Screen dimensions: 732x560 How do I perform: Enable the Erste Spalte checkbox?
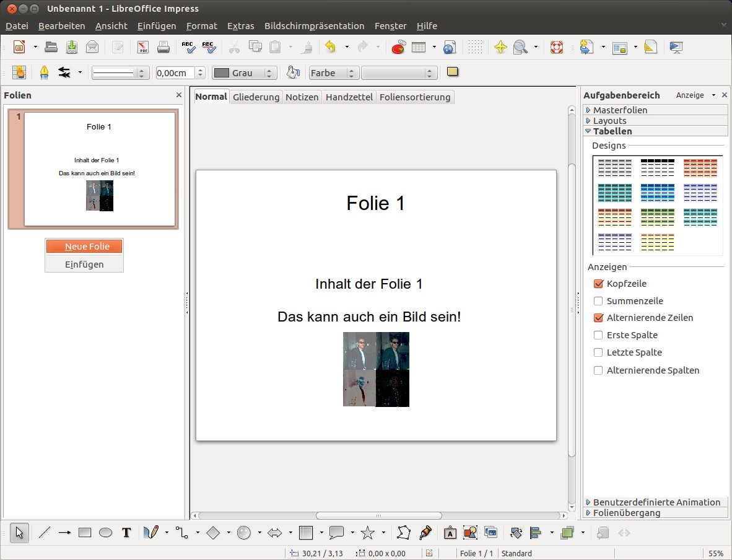coord(598,335)
